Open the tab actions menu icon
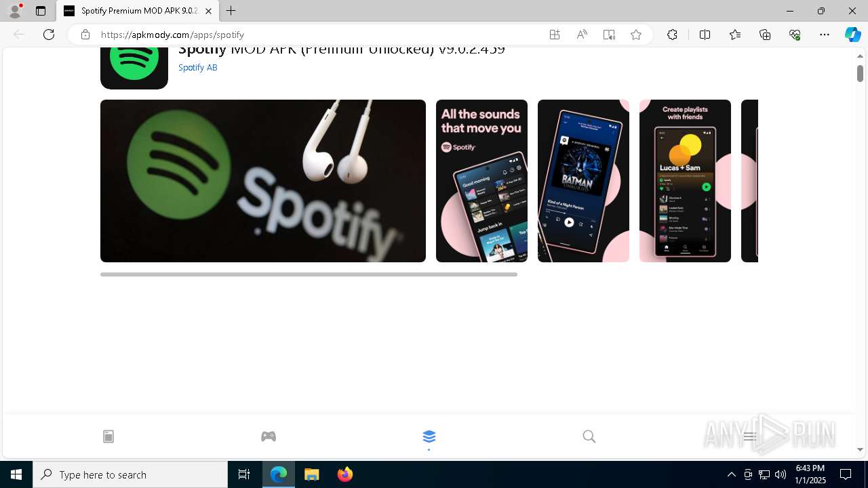Viewport: 868px width, 488px height. point(41,11)
